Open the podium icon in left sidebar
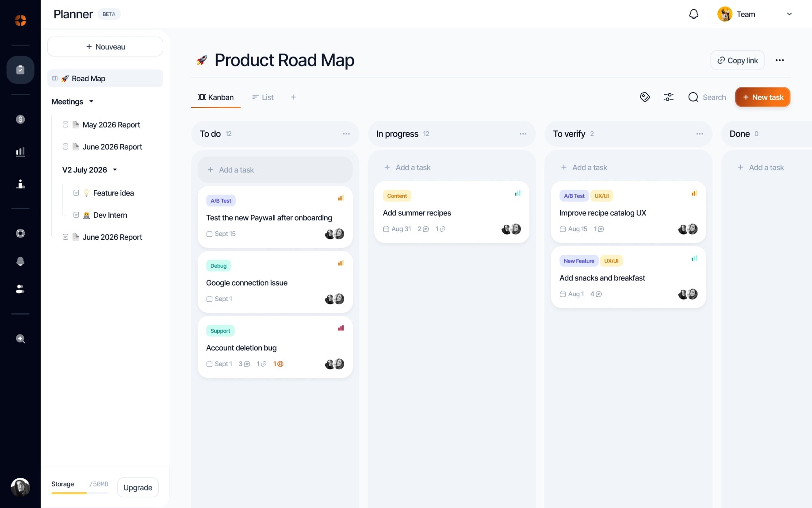 click(20, 184)
